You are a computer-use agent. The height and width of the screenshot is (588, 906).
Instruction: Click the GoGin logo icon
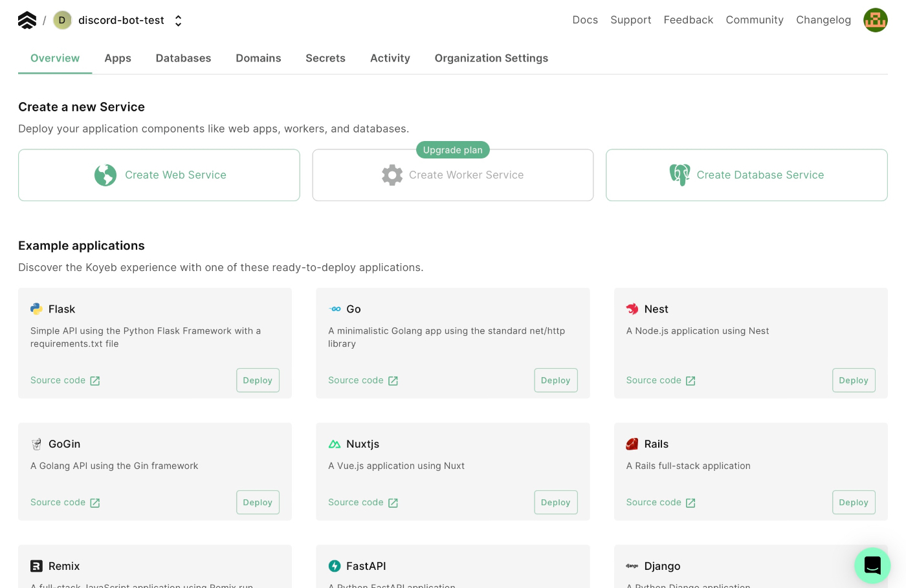click(x=36, y=444)
